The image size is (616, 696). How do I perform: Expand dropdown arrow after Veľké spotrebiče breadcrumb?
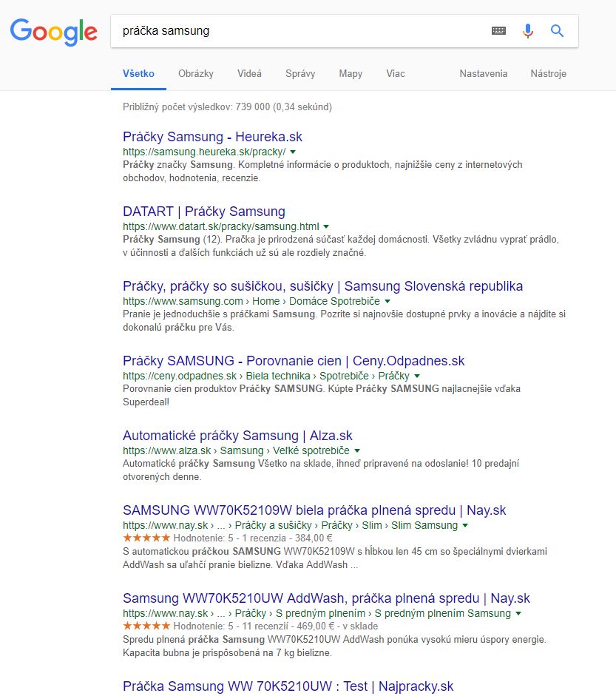pyautogui.click(x=357, y=450)
